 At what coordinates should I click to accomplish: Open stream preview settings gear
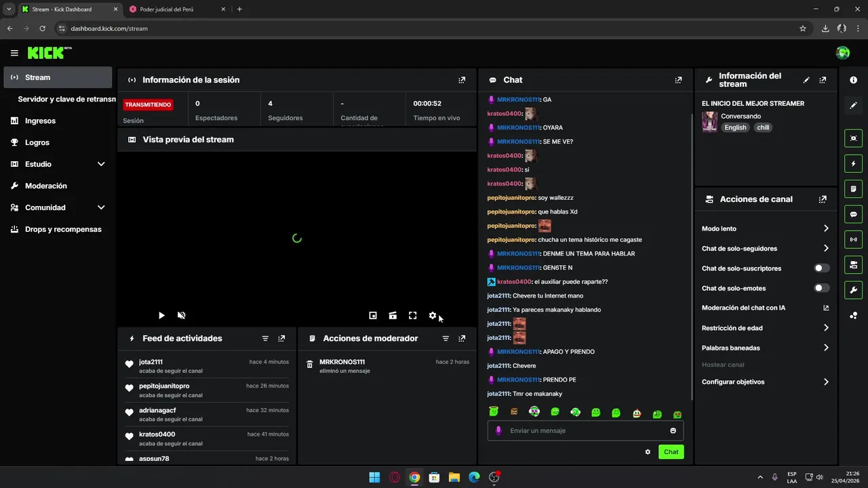(x=433, y=315)
